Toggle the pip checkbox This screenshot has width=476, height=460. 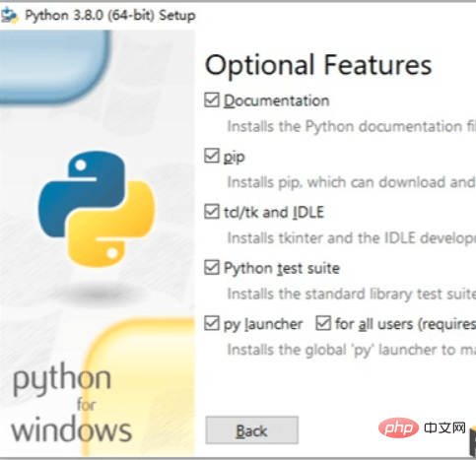point(212,156)
